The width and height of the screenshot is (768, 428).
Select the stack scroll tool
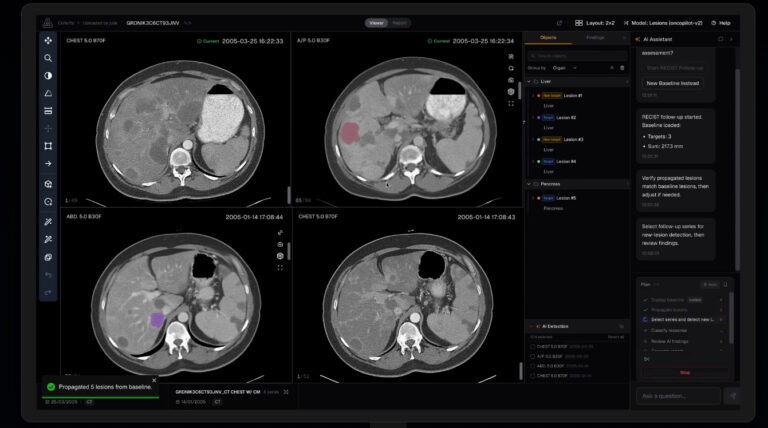[x=48, y=111]
